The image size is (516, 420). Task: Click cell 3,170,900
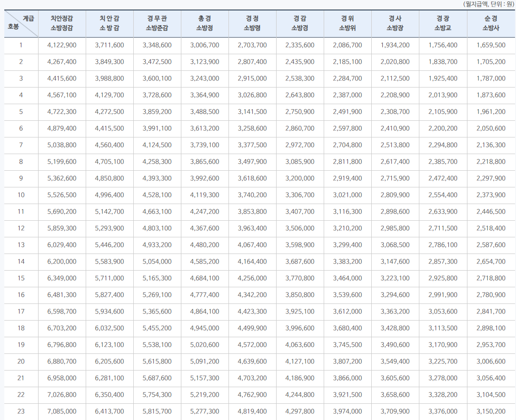point(443,345)
